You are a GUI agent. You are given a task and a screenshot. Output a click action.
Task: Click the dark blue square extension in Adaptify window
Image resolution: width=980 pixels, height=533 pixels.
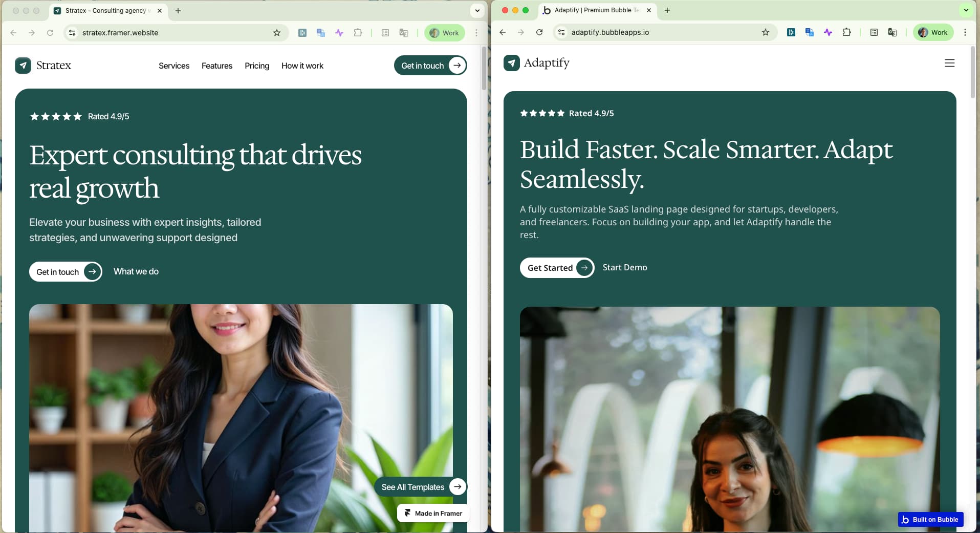click(791, 32)
